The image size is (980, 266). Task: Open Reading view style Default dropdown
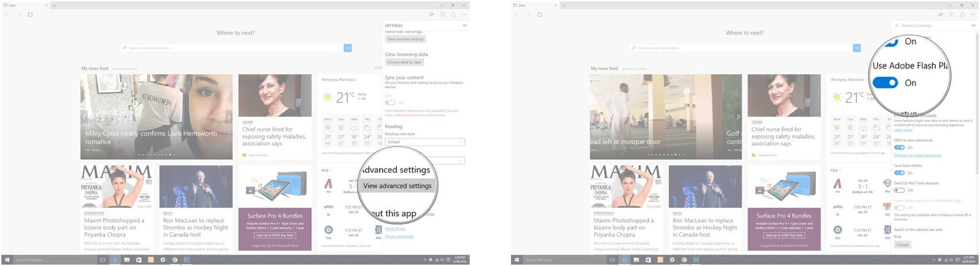click(424, 142)
